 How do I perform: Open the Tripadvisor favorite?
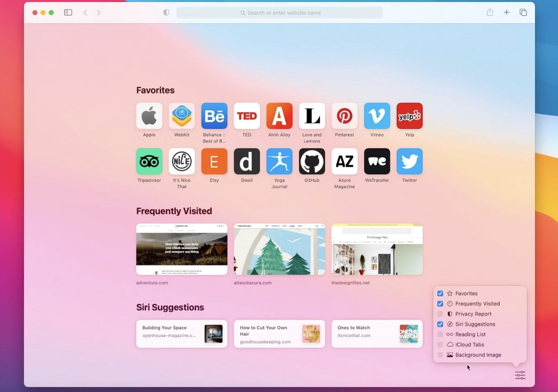(149, 161)
